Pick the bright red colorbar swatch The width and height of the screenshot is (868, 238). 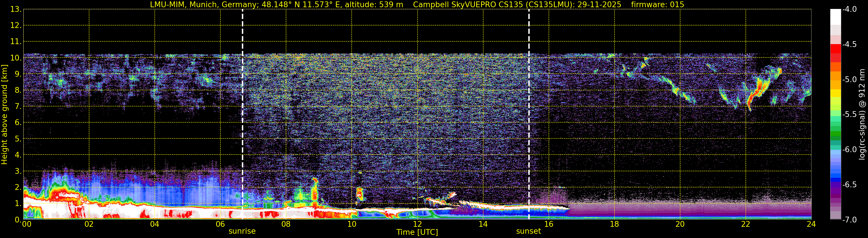pyautogui.click(x=836, y=49)
